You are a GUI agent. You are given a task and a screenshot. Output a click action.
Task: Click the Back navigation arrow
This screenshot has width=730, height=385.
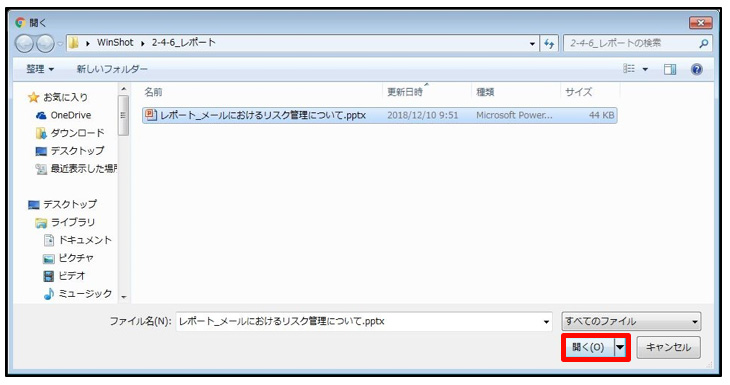pos(25,44)
